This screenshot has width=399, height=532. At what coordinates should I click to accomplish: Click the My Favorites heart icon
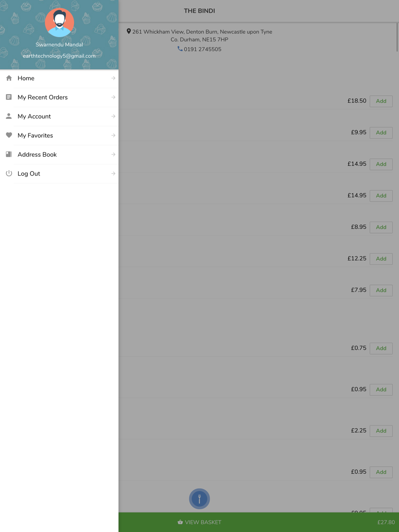pyautogui.click(x=9, y=135)
